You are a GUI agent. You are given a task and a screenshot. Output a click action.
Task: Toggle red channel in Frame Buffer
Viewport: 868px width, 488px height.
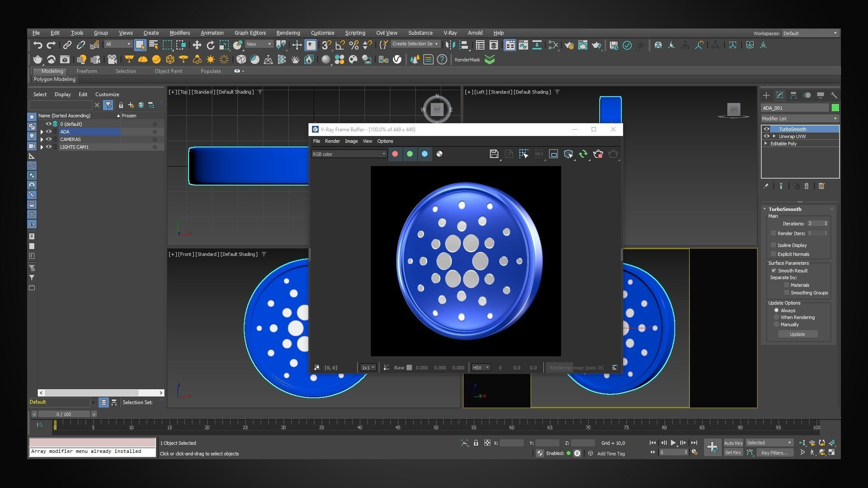(x=395, y=154)
